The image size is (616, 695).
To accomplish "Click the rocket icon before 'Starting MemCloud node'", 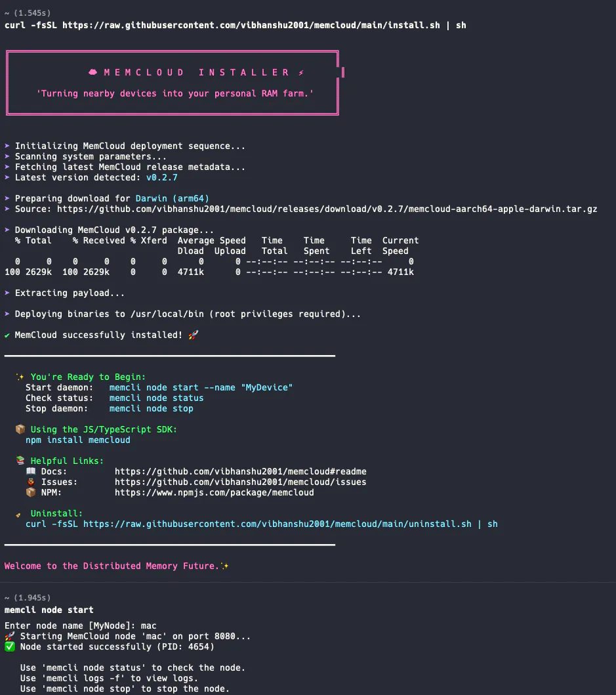I will tap(9, 636).
